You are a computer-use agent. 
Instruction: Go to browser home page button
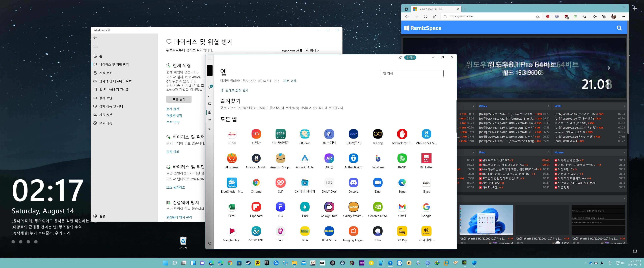435,16
